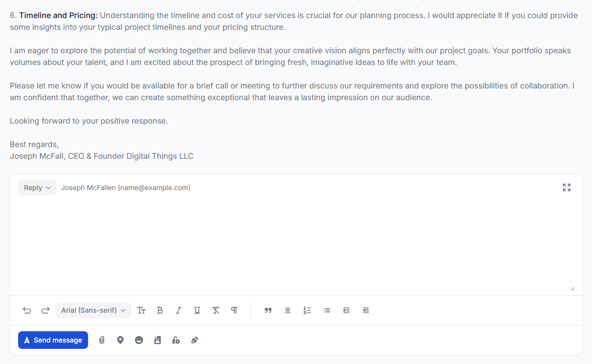This screenshot has width=592, height=364.
Task: Click the Send message button
Action: coord(53,340)
